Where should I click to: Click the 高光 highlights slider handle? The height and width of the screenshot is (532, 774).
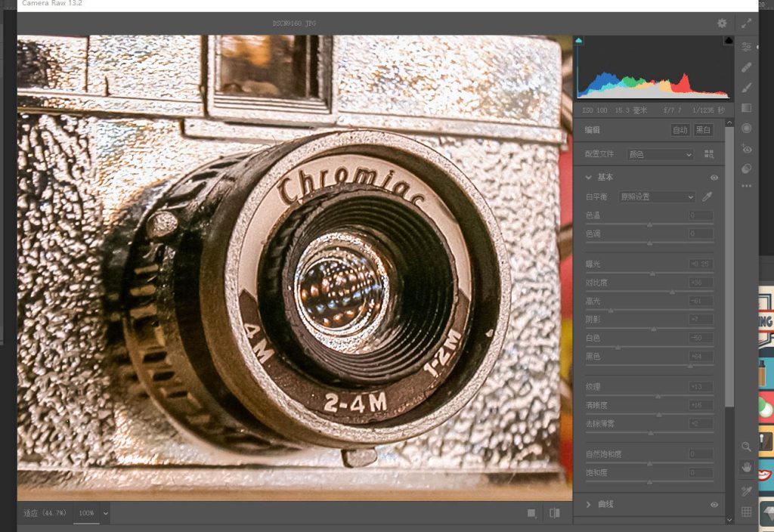click(611, 310)
